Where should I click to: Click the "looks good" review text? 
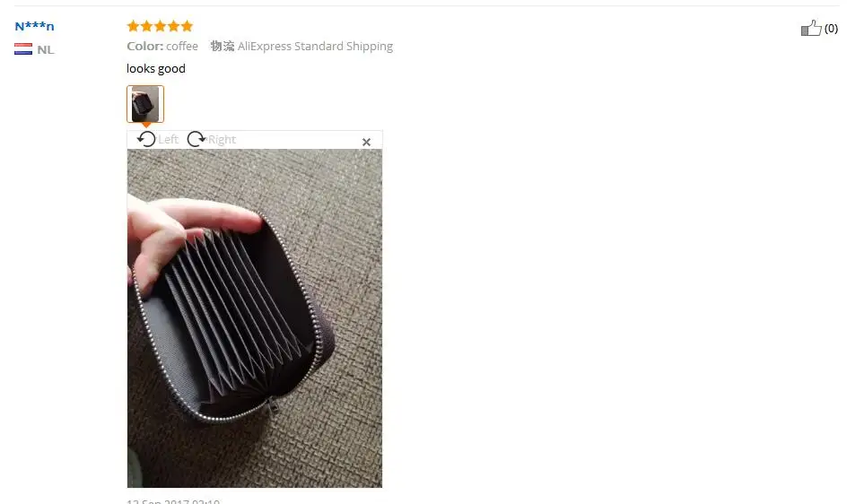pos(156,69)
